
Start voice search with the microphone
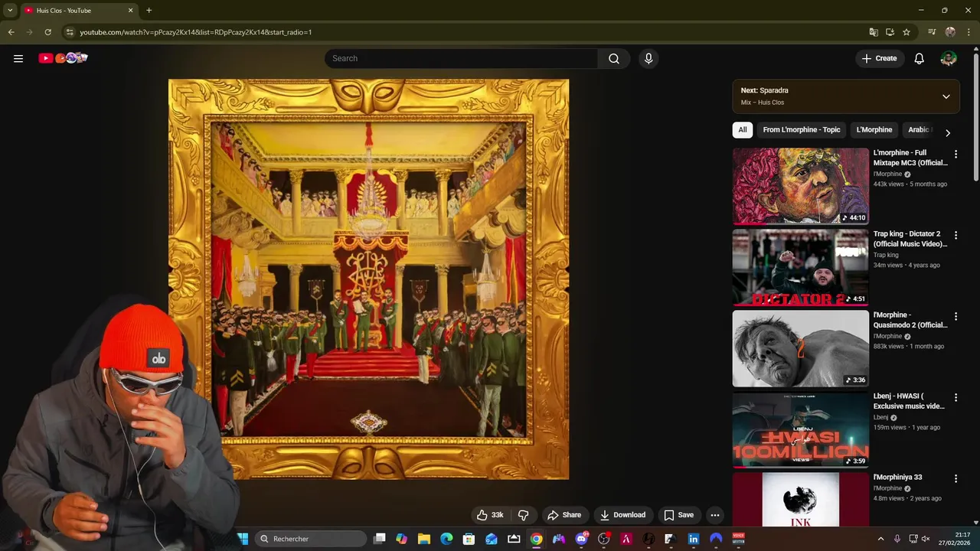pos(648,58)
